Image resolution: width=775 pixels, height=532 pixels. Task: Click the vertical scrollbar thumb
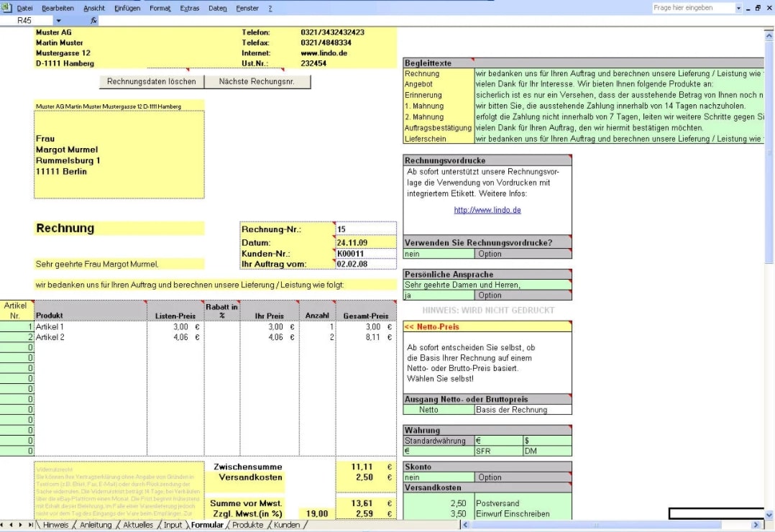(x=769, y=153)
